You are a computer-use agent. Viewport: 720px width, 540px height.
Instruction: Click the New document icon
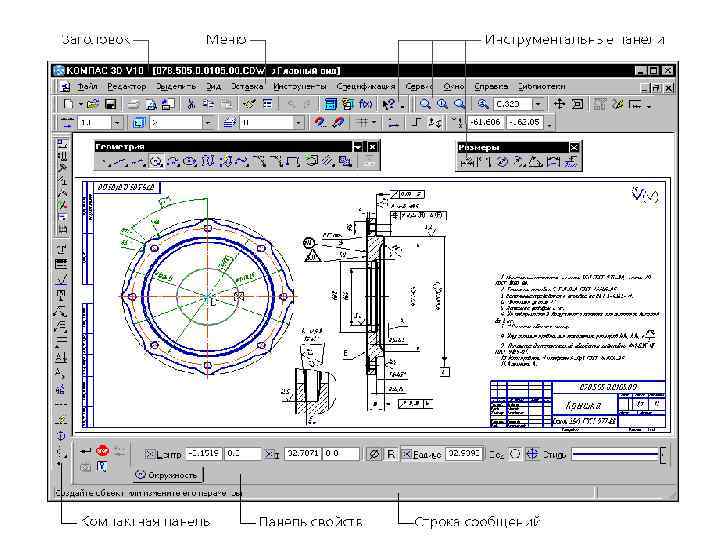pos(68,104)
